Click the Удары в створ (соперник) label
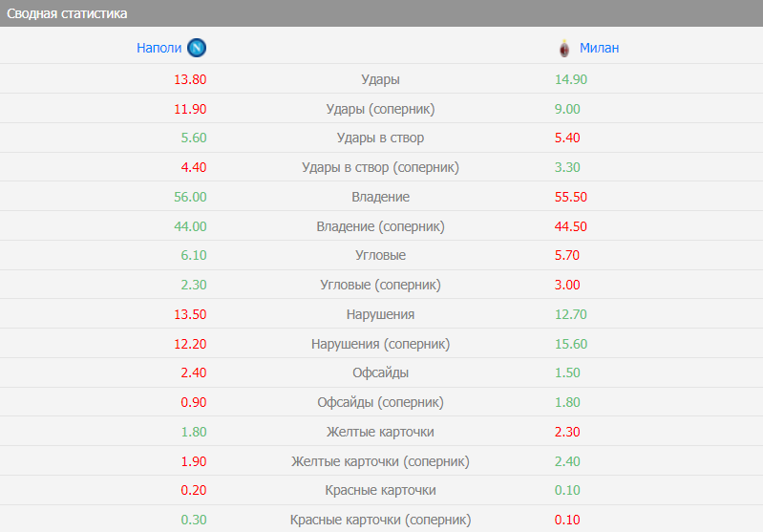The width and height of the screenshot is (763, 532). click(x=380, y=167)
